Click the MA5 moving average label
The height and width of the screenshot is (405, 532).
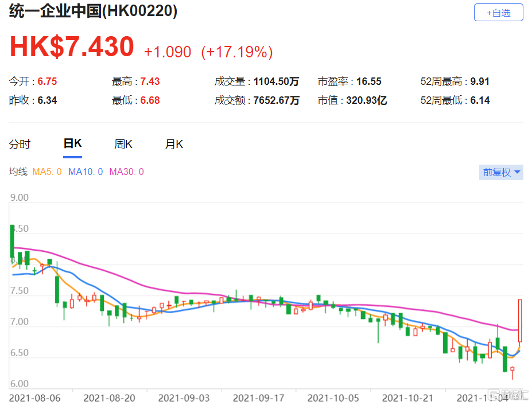(x=47, y=172)
